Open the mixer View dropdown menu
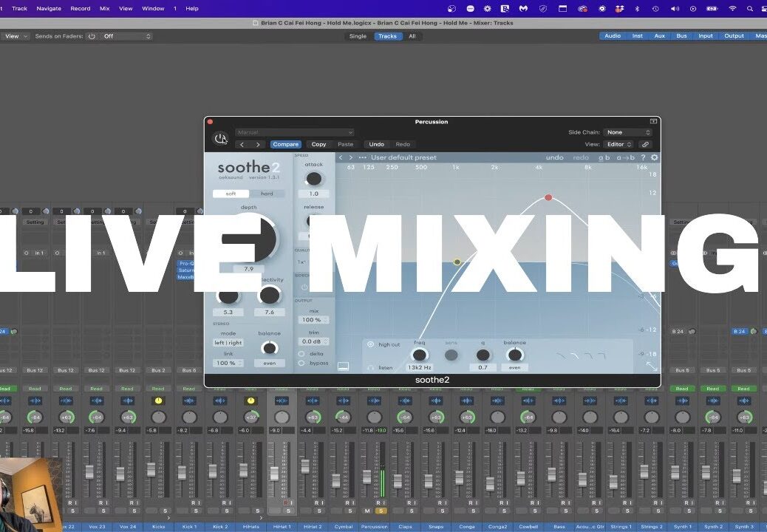Viewport: 767px width, 532px height. click(16, 36)
